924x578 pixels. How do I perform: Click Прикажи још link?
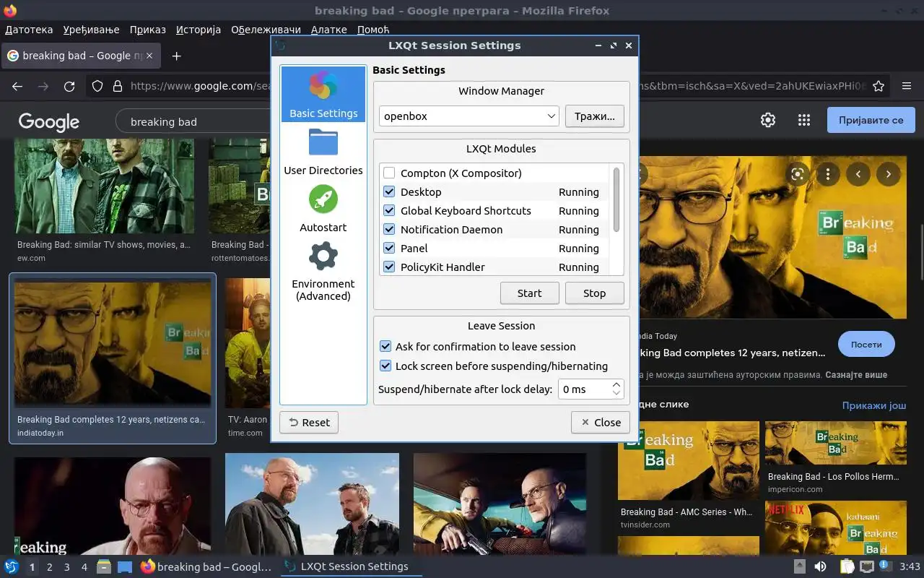tap(874, 405)
